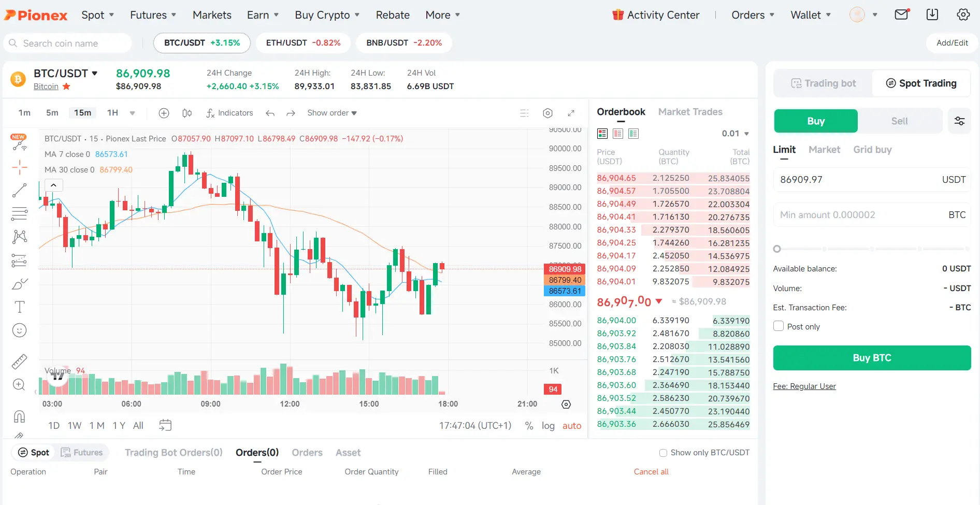The width and height of the screenshot is (980, 505).
Task: Open the settings gear in header
Action: [963, 15]
